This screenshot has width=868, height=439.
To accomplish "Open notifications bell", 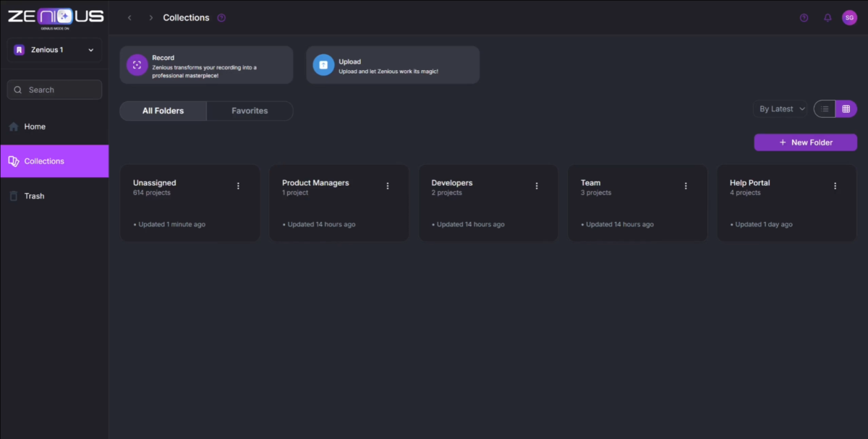I will pos(827,18).
